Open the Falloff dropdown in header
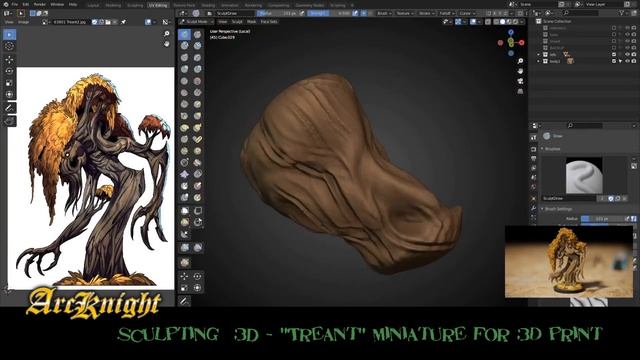Screen dimensions: 640x360 [x=447, y=13]
